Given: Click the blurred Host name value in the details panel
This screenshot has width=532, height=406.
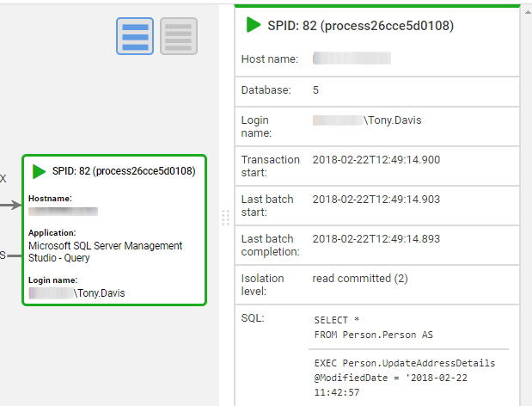Looking at the screenshot, I should pyautogui.click(x=352, y=58).
